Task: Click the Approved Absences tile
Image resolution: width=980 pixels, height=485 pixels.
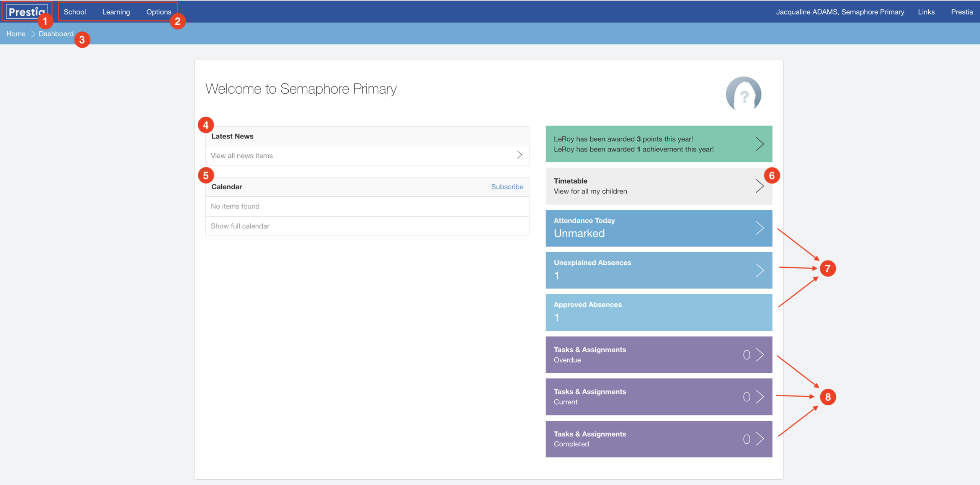Action: [x=658, y=312]
